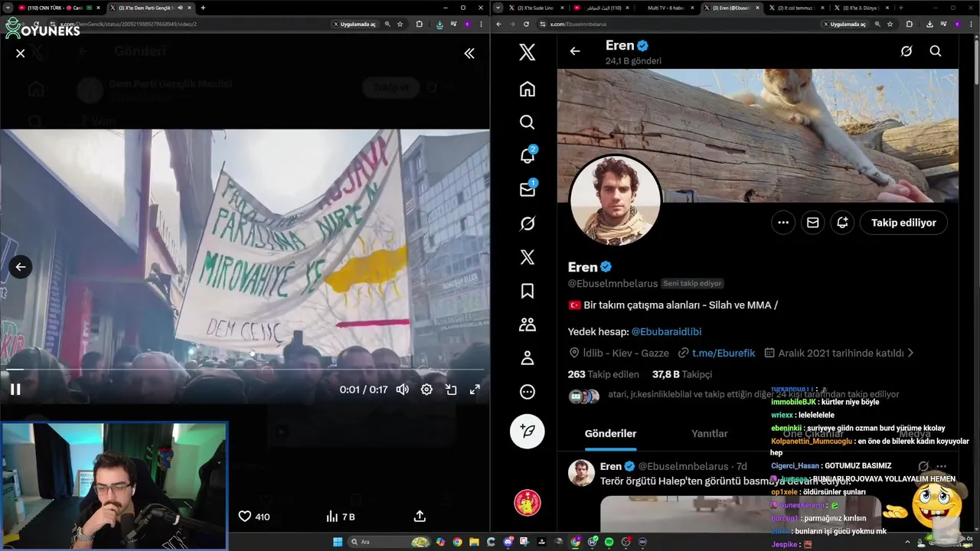This screenshot has width=980, height=551.
Task: Open Messages envelope in X sidebar
Action: coord(528,189)
